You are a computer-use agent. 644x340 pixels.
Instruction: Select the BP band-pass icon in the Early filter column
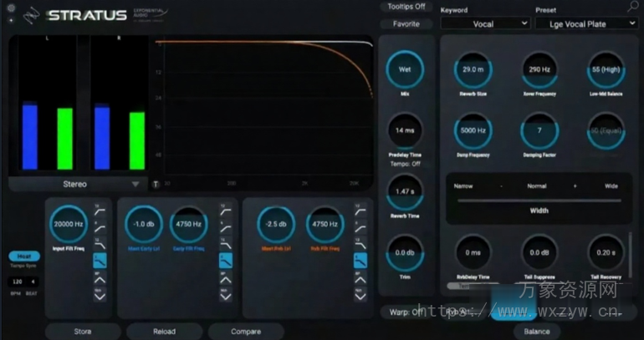226,277
